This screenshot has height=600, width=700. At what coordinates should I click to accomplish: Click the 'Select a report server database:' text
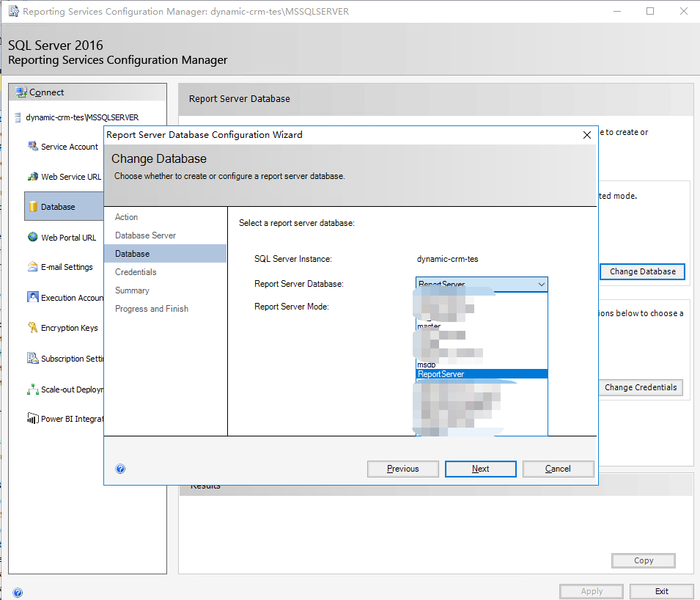pyautogui.click(x=296, y=223)
